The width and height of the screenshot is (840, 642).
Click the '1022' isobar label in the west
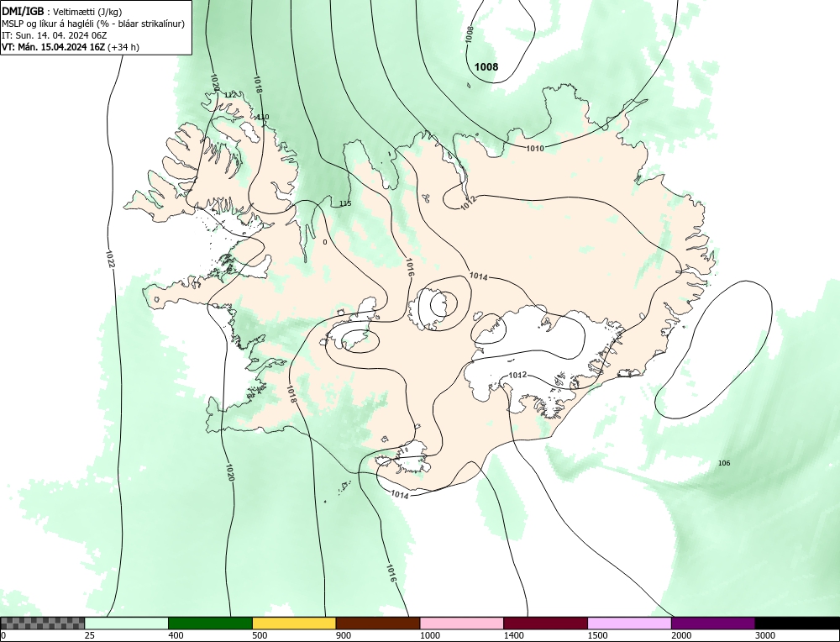pyautogui.click(x=110, y=259)
